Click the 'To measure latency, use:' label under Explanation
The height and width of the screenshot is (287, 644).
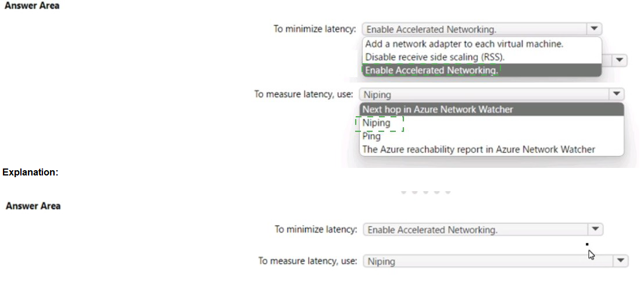(x=307, y=261)
